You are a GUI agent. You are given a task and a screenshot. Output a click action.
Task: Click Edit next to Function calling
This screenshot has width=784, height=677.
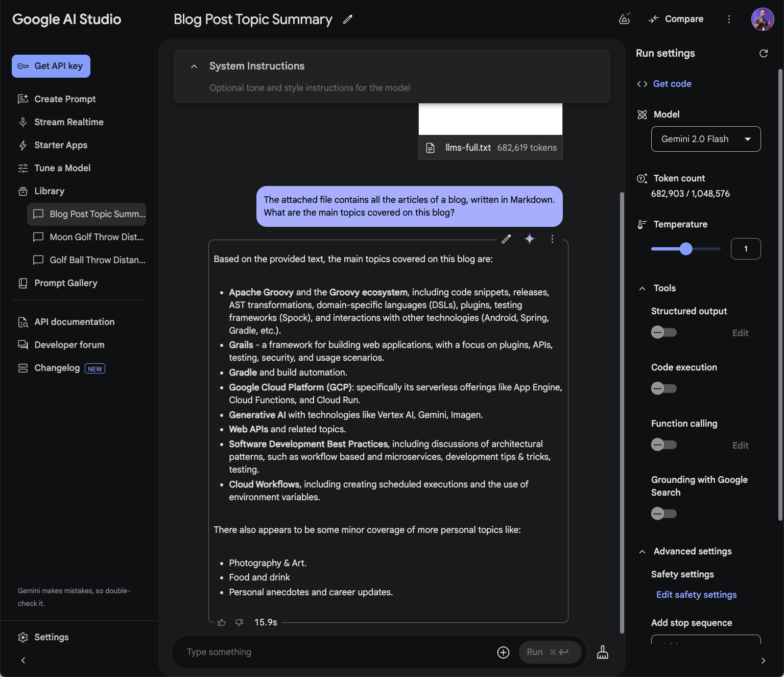click(x=740, y=446)
